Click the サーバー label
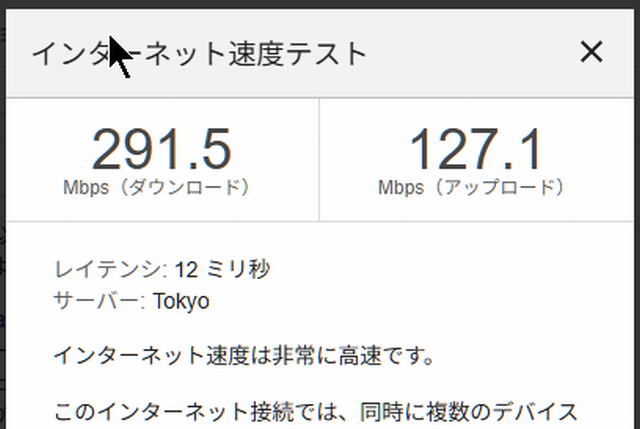The height and width of the screenshot is (429, 640). [x=100, y=301]
